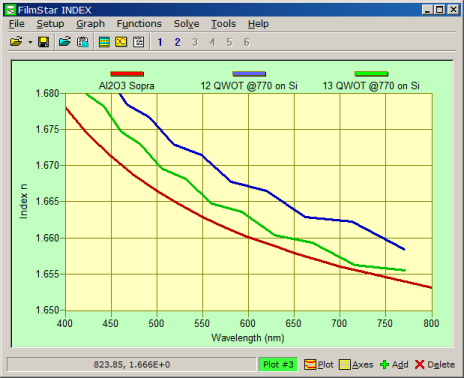Open the Setup menu
Image resolution: width=464 pixels, height=378 pixels.
click(50, 24)
